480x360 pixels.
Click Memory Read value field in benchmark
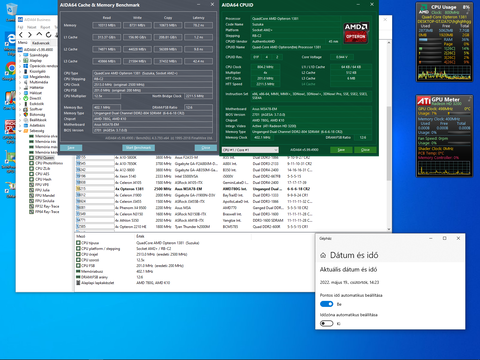click(x=107, y=25)
